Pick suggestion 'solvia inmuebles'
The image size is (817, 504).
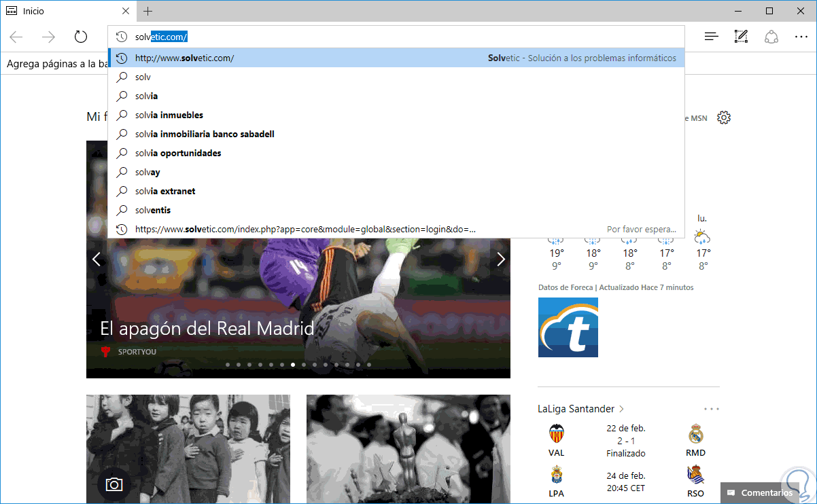[x=396, y=115]
